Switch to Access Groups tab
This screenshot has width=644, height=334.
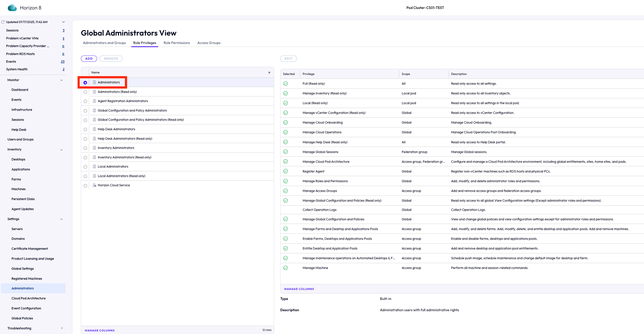pyautogui.click(x=209, y=43)
